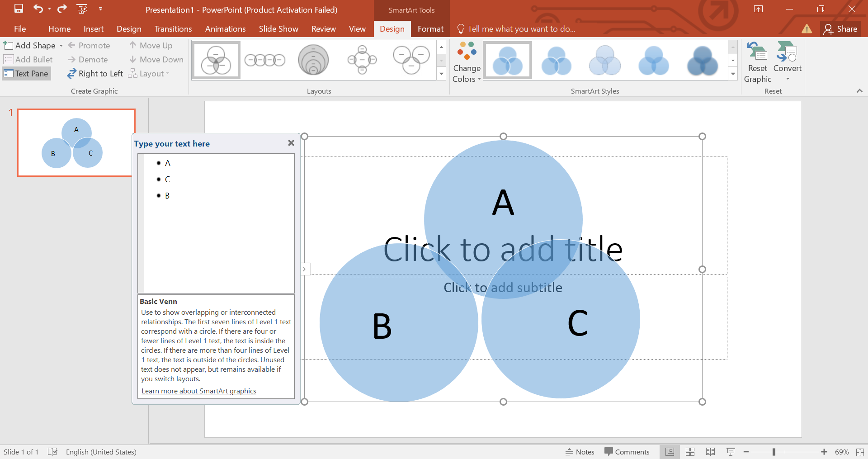Open Learn more about SmartArt graphics link

[x=199, y=391]
